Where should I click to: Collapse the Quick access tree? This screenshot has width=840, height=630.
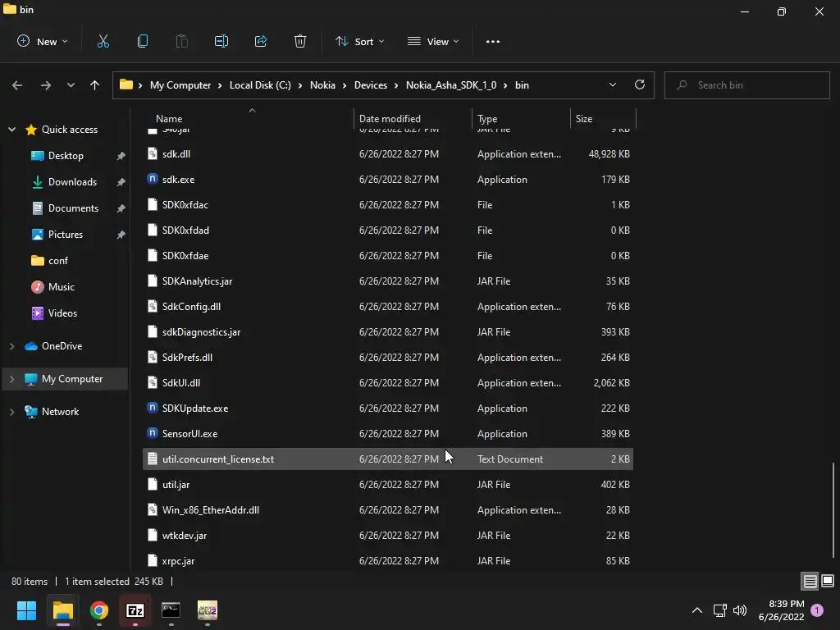[11, 129]
